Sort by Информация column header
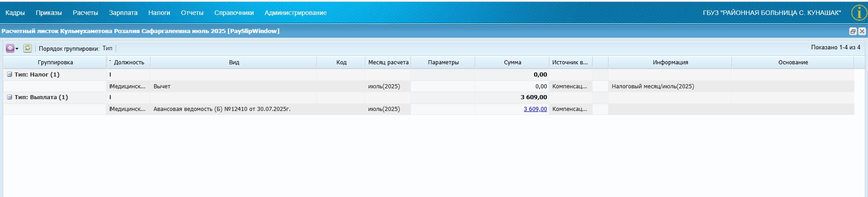 (670, 62)
